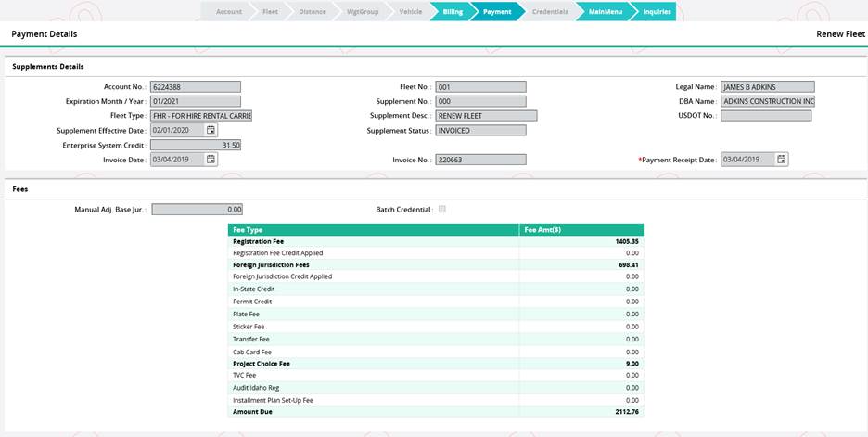
Task: Go to the Billing step tab
Action: (452, 12)
